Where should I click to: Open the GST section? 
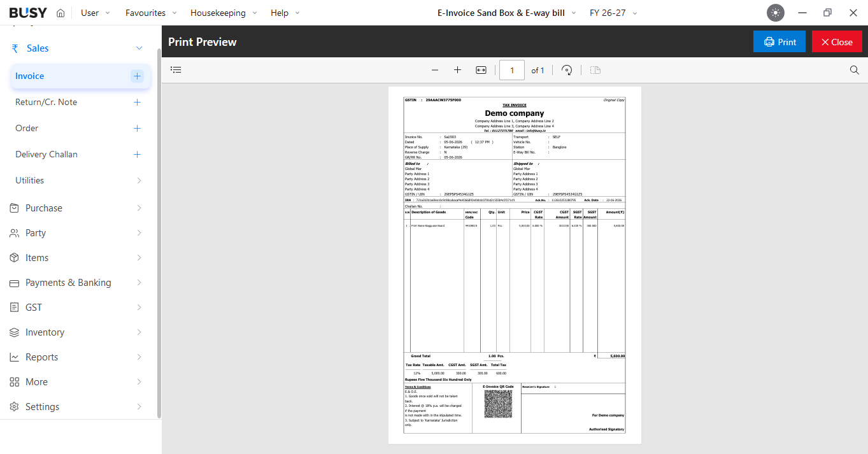34,308
